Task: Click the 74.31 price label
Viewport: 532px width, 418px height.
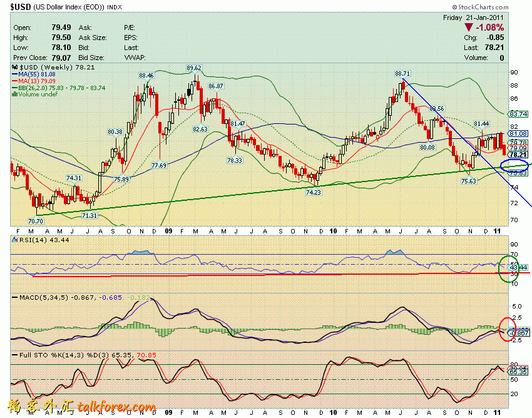Action: 74,178
